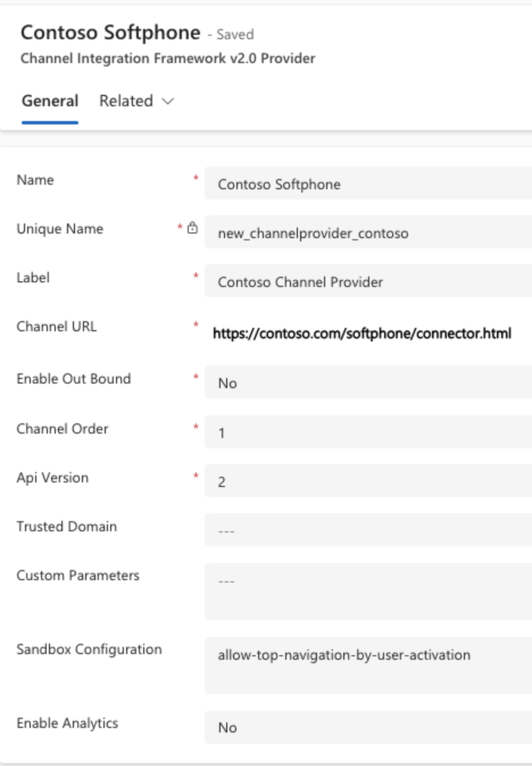The width and height of the screenshot is (532, 766).
Task: Edit the Name field 'Contoso Softphone'
Action: [368, 184]
